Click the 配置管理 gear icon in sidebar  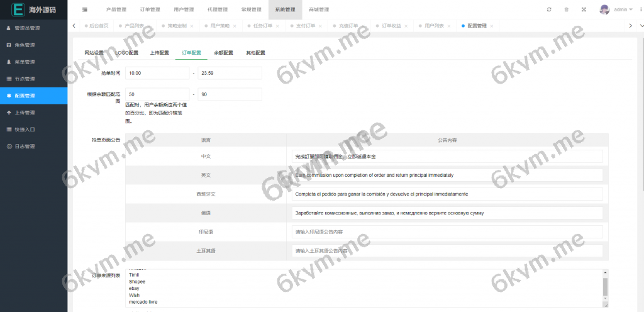(9, 96)
